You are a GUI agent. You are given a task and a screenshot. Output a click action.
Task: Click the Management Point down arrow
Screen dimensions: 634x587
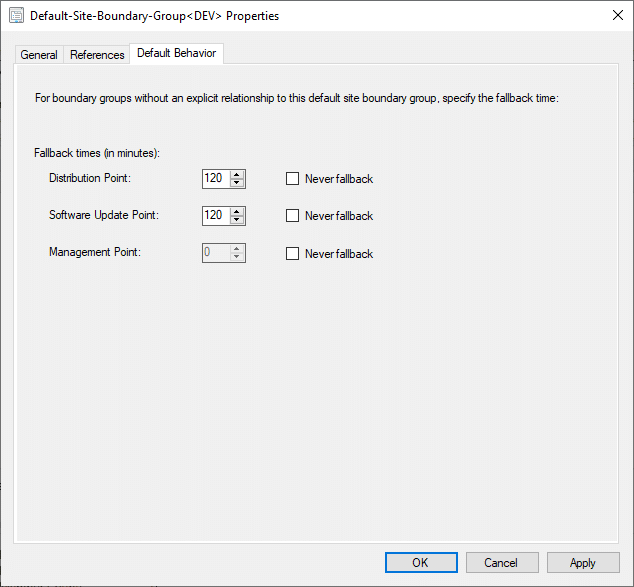(237, 258)
